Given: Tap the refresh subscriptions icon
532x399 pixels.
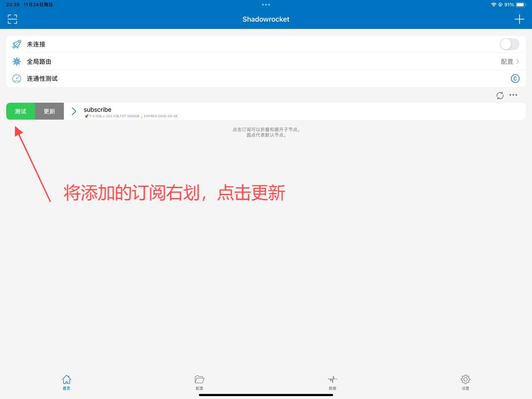Looking at the screenshot, I should click(x=500, y=95).
